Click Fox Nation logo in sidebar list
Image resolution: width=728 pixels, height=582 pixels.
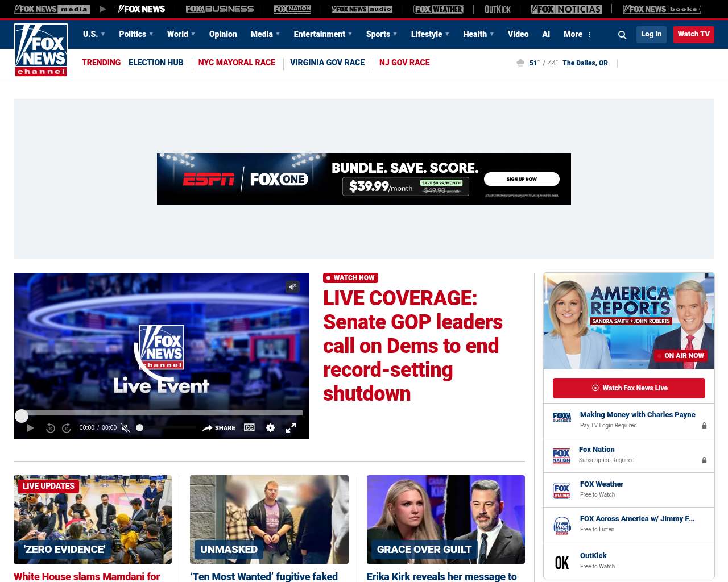[561, 456]
